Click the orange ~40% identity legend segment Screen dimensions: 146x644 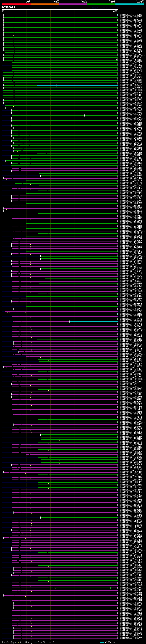[x=45, y=4]
